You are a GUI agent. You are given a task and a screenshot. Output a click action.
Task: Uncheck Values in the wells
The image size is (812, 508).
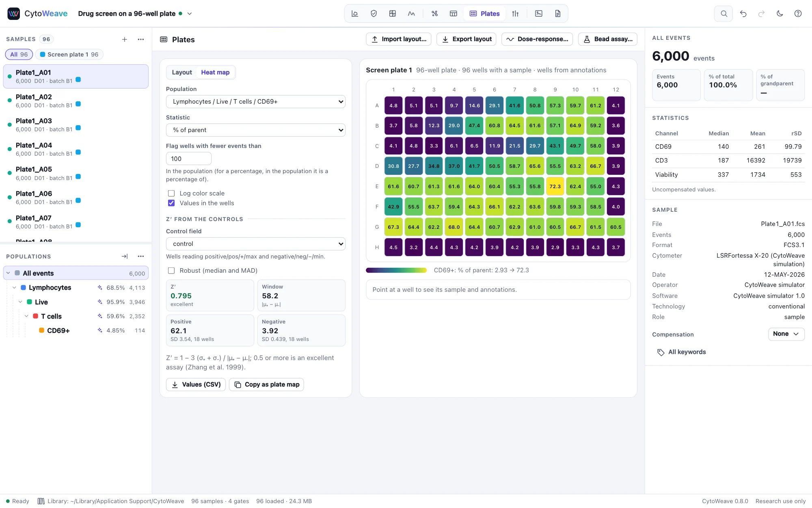(171, 203)
